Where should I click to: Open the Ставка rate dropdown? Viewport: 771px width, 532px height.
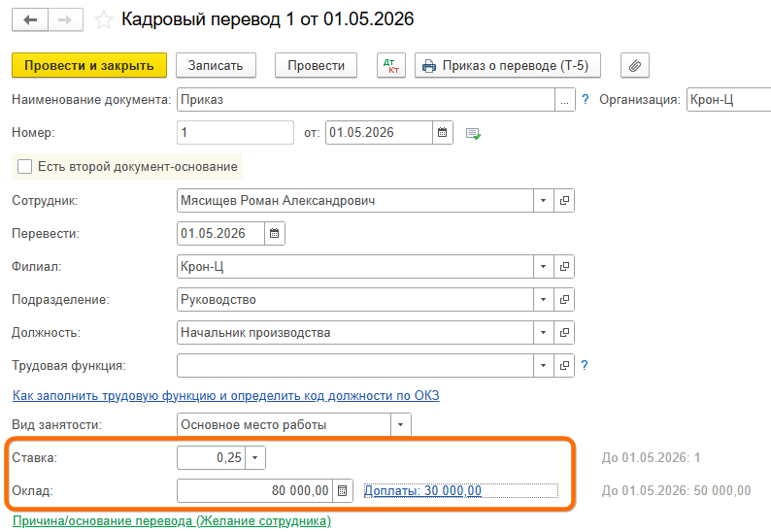[255, 458]
